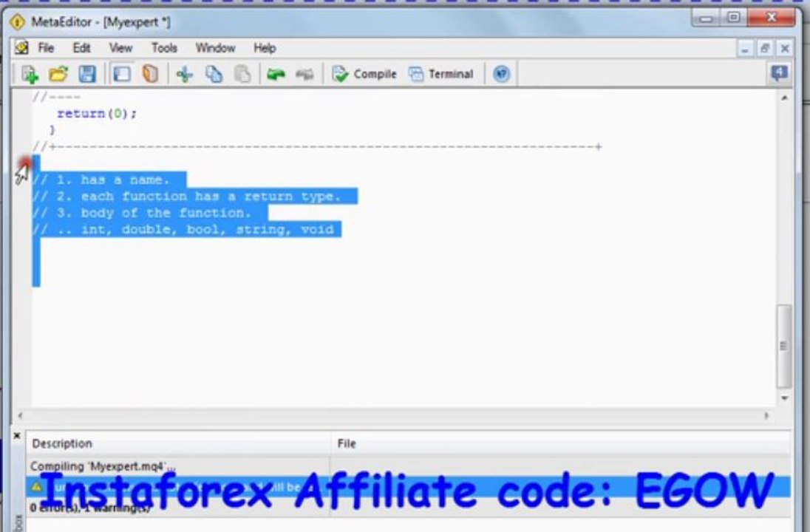The height and width of the screenshot is (532, 810).
Task: Click the comment line "// 1. has a name."
Action: (101, 180)
